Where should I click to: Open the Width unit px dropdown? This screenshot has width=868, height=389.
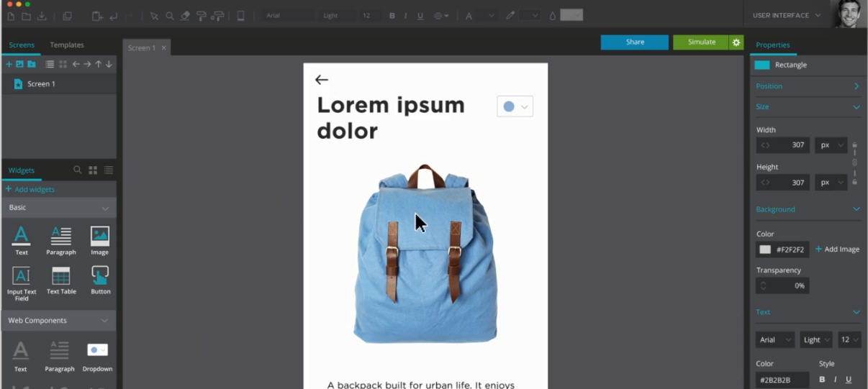pyautogui.click(x=831, y=145)
